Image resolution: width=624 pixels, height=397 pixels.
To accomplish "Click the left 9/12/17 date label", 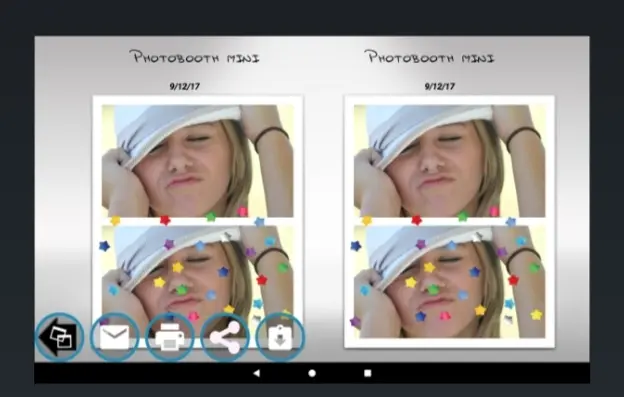I will (185, 86).
